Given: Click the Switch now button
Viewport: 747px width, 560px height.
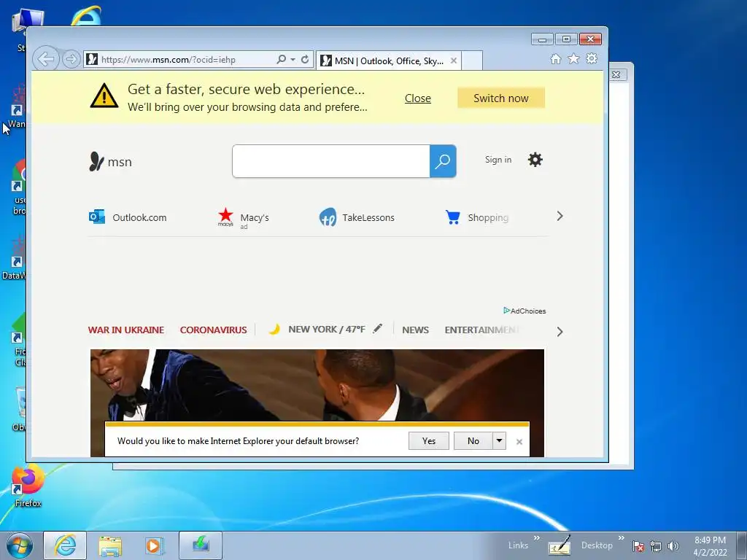Looking at the screenshot, I should [500, 98].
